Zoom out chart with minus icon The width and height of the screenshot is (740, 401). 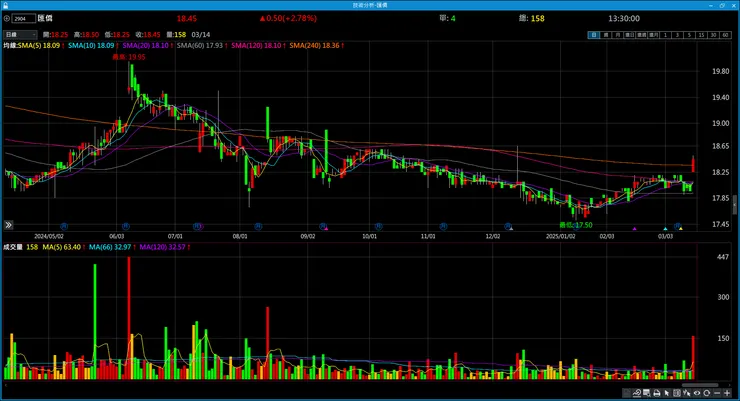[717, 393]
